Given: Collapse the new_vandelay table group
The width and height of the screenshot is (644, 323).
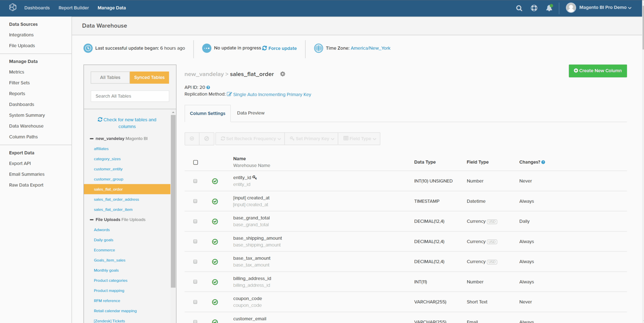Looking at the screenshot, I should (x=92, y=139).
